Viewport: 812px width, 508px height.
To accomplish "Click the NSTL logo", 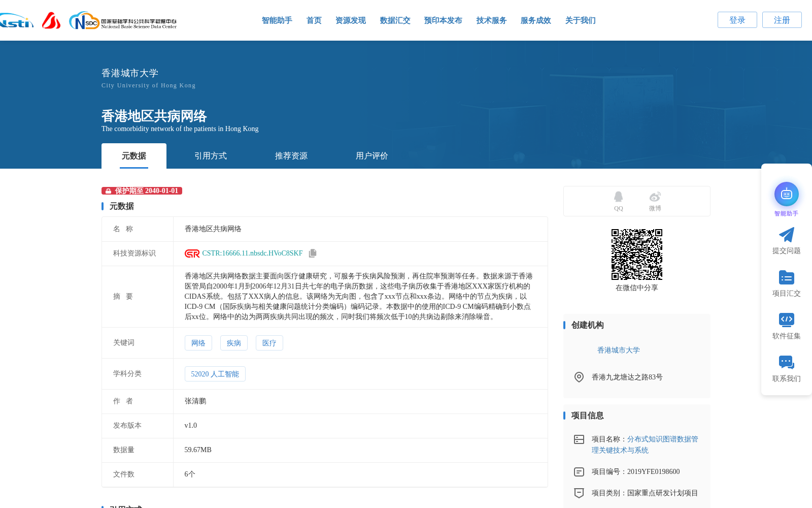I will [x=16, y=21].
